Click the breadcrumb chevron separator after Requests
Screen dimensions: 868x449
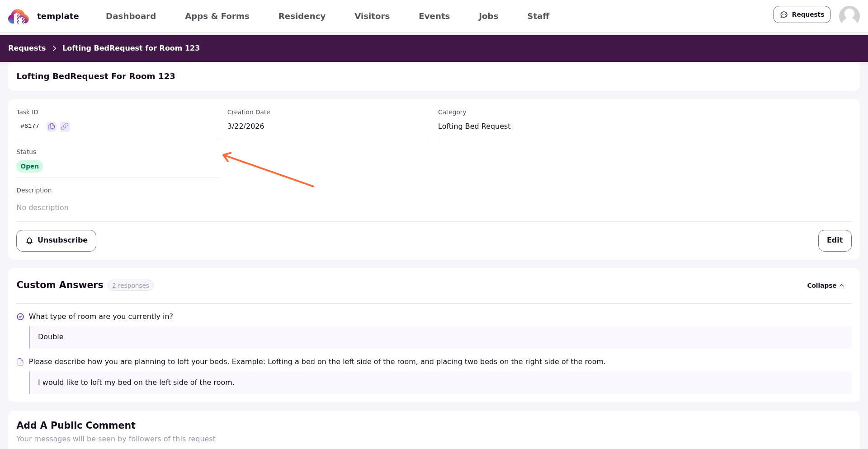point(54,48)
